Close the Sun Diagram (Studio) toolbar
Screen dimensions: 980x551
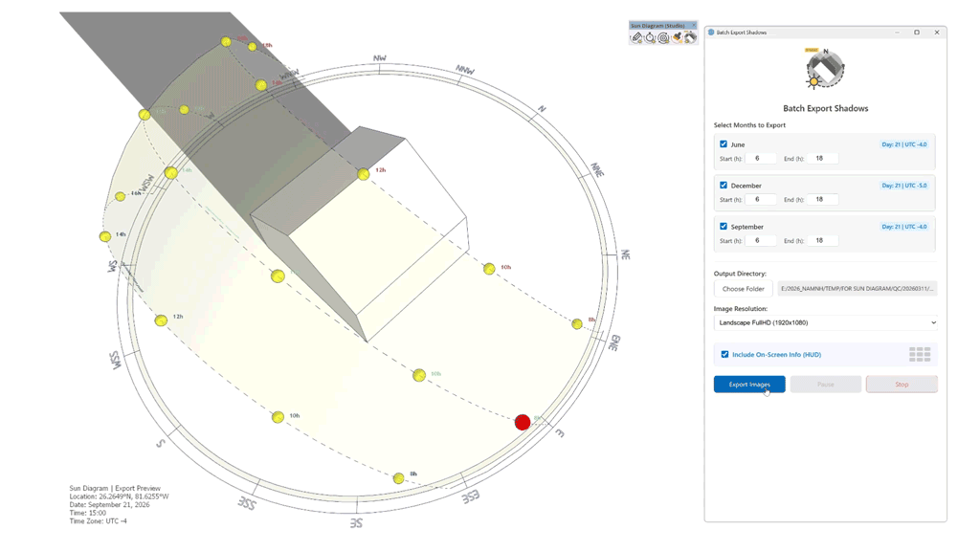click(693, 25)
